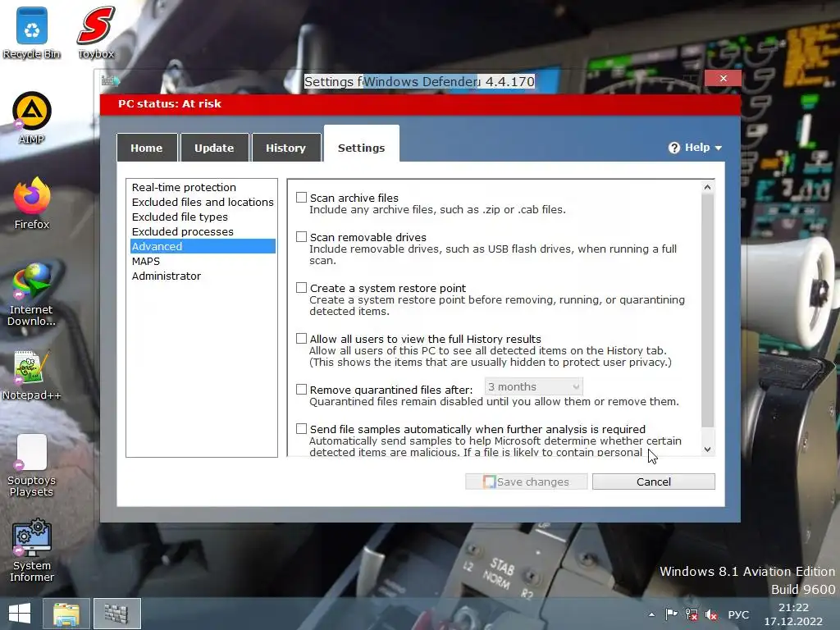Enable Scan removable drives checkbox
This screenshot has width=840, height=630.
[x=302, y=237]
